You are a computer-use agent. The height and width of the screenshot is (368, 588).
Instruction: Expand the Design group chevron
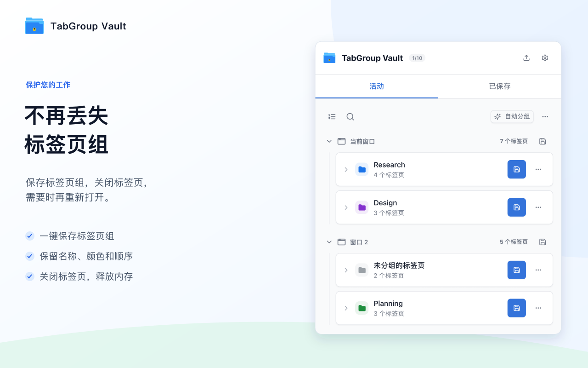pos(346,207)
